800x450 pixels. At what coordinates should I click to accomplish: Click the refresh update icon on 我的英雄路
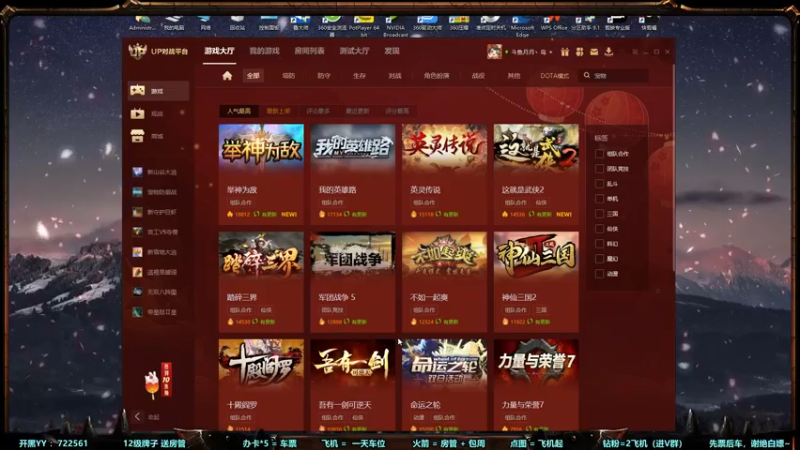tap(347, 214)
